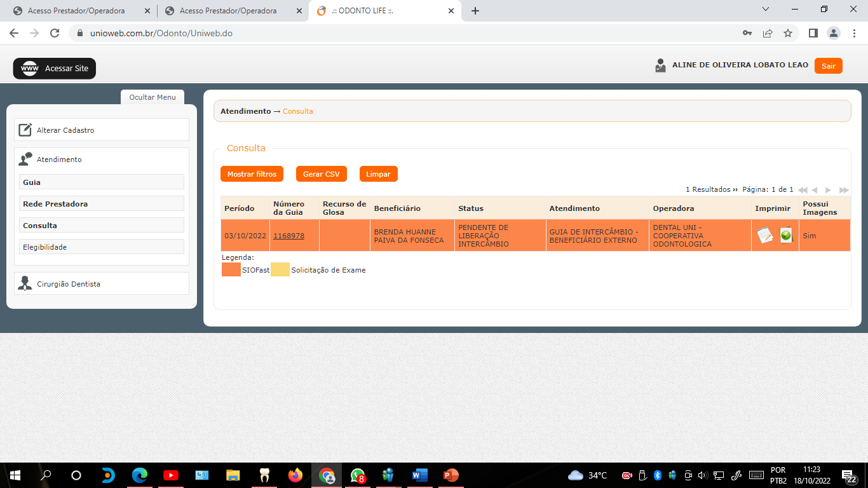Click the Alterar Cadastro edit icon
Viewport: 868px width, 488px height.
pyautogui.click(x=25, y=130)
